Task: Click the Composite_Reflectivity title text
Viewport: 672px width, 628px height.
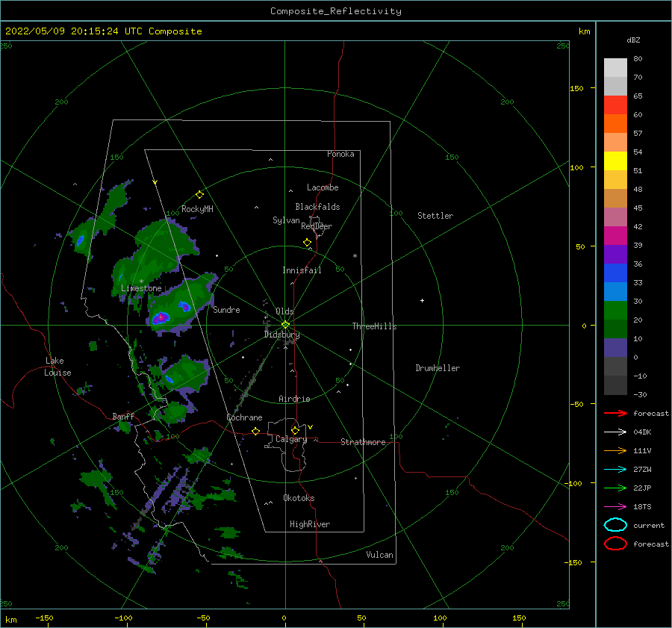Action: [336, 11]
